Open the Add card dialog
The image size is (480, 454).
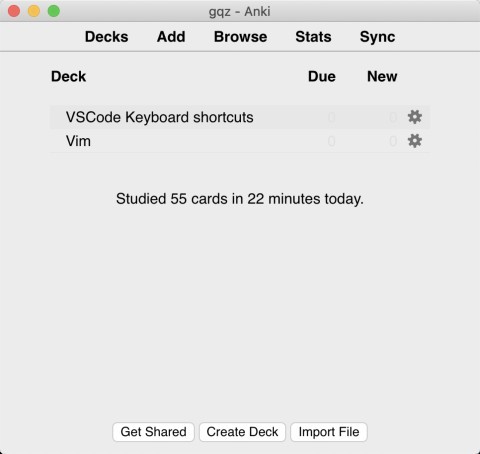click(x=171, y=37)
